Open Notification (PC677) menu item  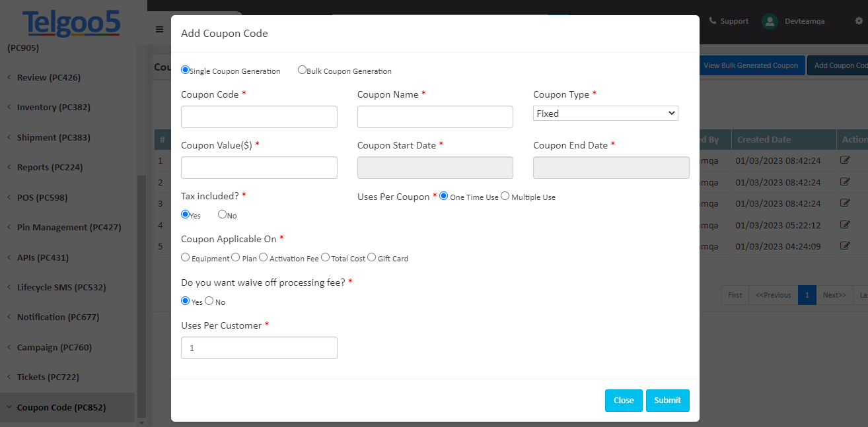[x=58, y=317]
